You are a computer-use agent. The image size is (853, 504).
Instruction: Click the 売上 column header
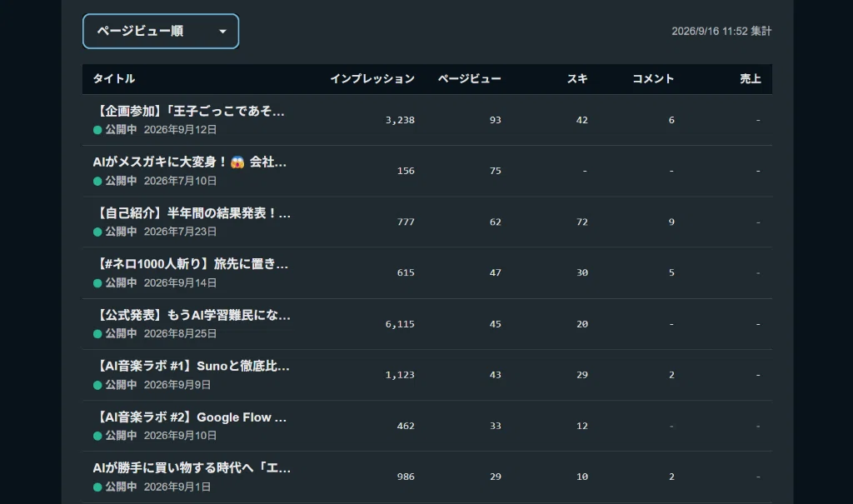(x=751, y=79)
